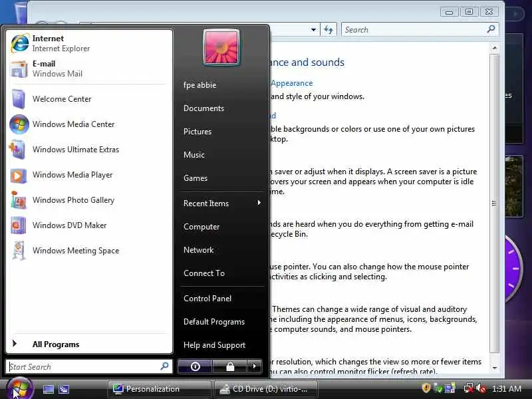The height and width of the screenshot is (399, 532).
Task: Open Windows Ultimate Extras
Action: [89, 150]
